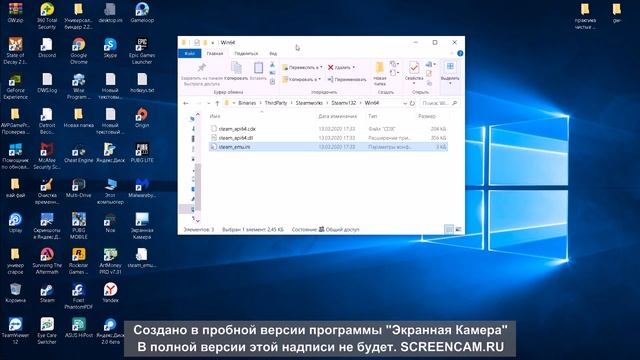The image size is (640, 360).
Task: Click the Explorer search input field
Action: [x=439, y=103]
